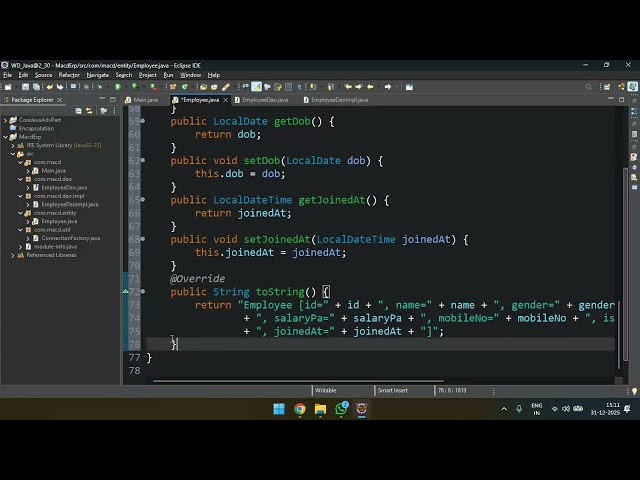Minimize the Package Explorer panel
Screen dimensions: 640x480
(x=102, y=99)
